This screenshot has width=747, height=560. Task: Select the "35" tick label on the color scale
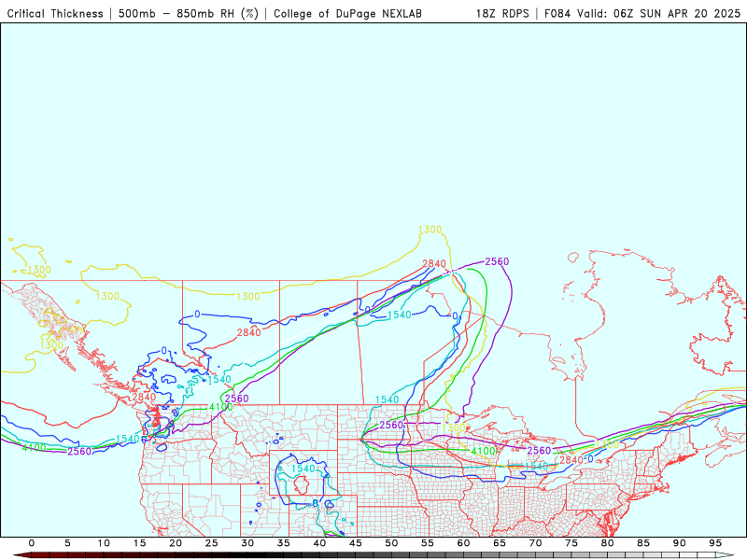click(x=284, y=543)
